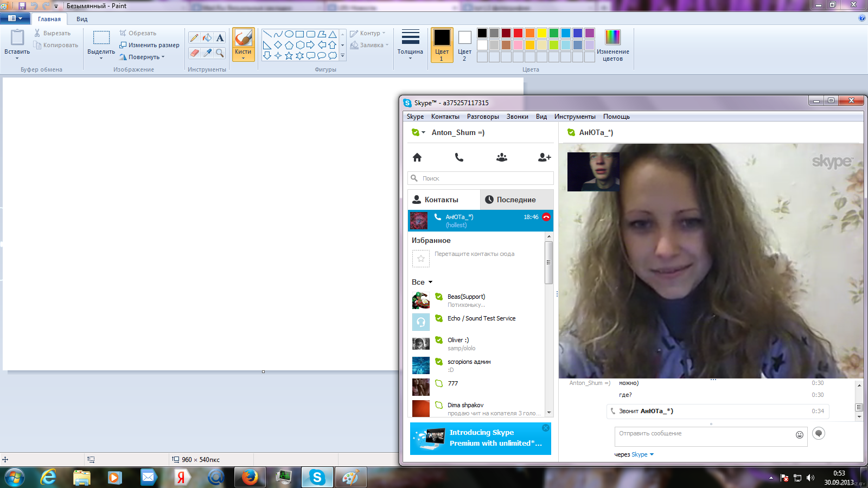Click the contact list vertical scrollbar
Viewport: 868px width, 488px height.
549,262
